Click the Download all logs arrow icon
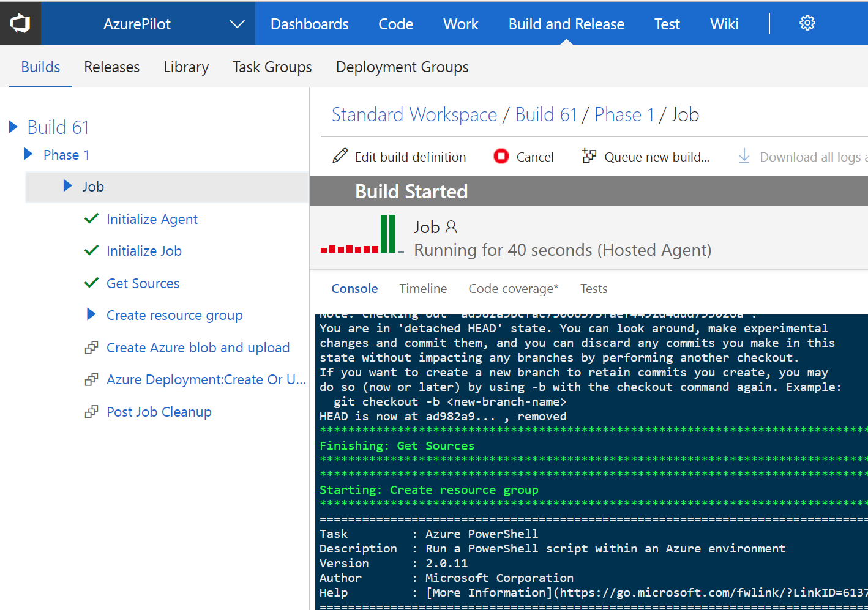Viewport: 868px width, 610px height. coord(744,156)
